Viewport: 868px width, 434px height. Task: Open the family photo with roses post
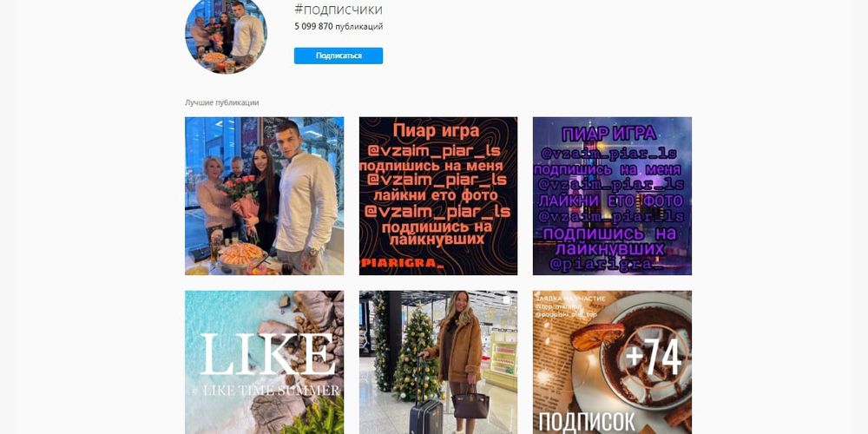[264, 196]
